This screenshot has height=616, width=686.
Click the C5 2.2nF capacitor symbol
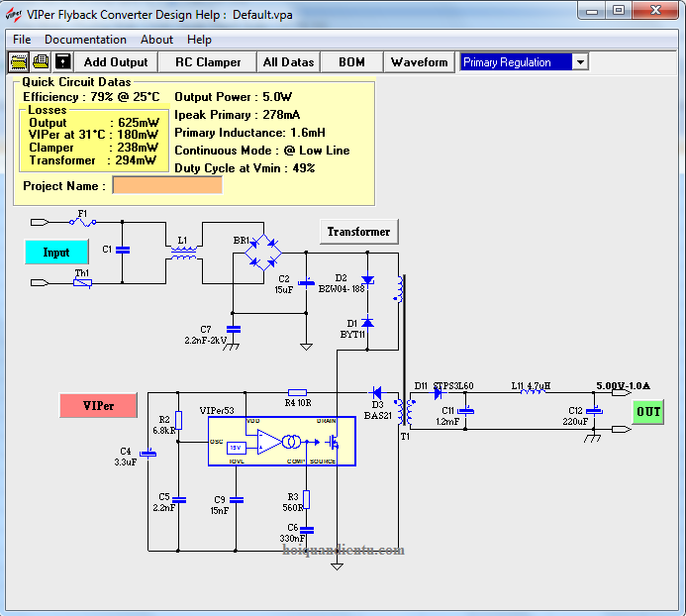(179, 500)
